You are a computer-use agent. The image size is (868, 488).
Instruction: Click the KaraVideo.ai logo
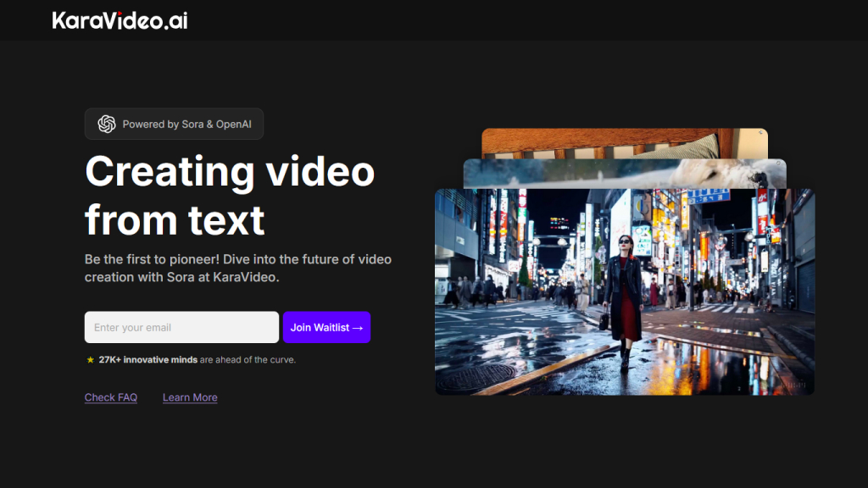[x=120, y=20]
